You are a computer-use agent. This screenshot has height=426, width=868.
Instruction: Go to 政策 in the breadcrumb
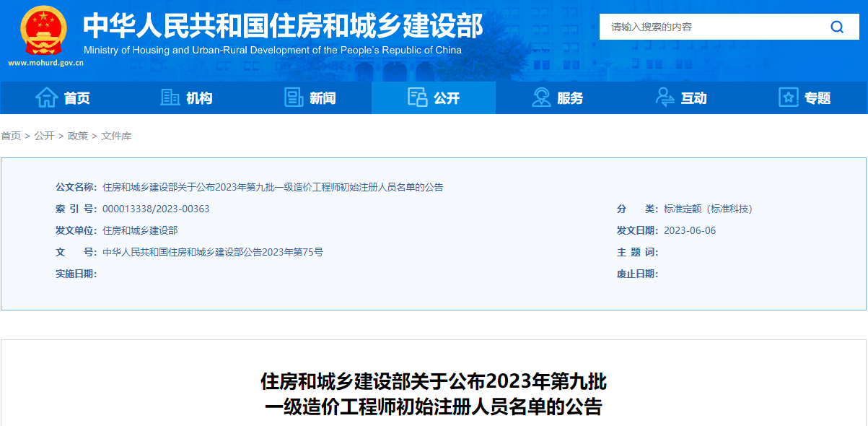pyautogui.click(x=78, y=136)
